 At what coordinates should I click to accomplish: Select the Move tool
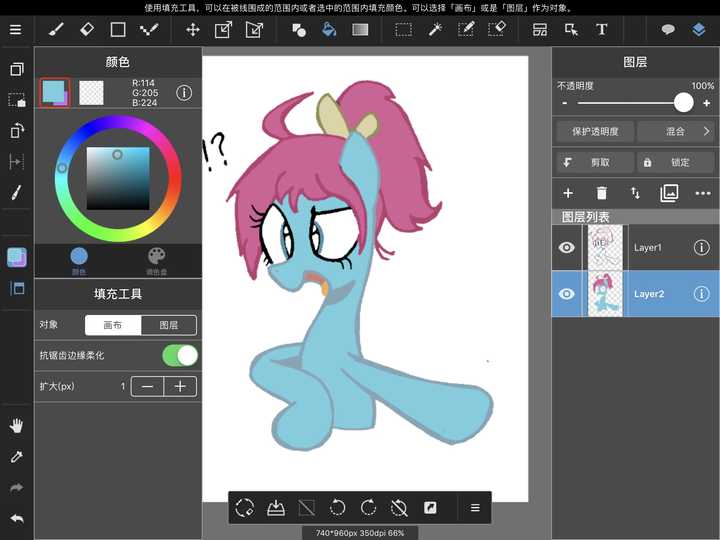click(192, 30)
